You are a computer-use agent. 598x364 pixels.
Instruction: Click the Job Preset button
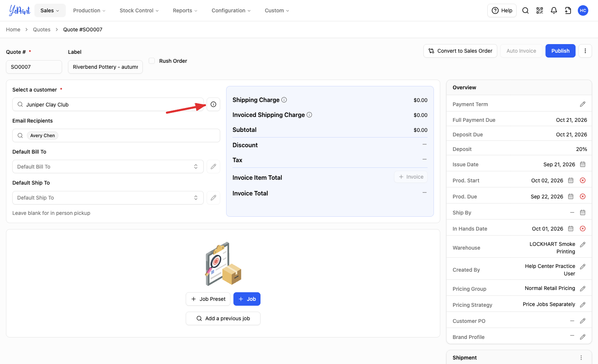point(208,299)
